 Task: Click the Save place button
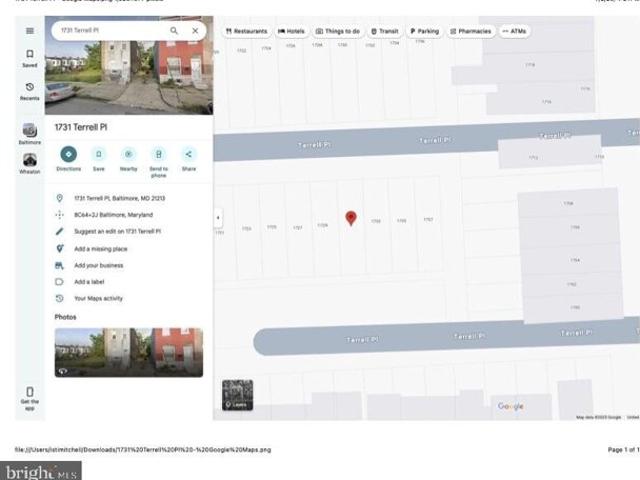coord(99,159)
